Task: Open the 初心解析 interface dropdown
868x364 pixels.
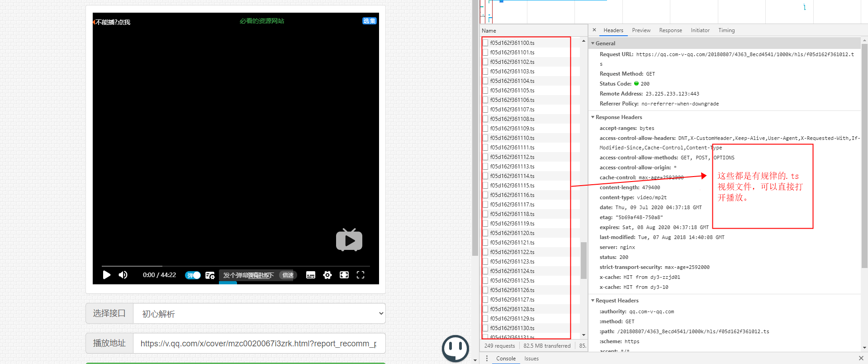Action: pos(259,313)
